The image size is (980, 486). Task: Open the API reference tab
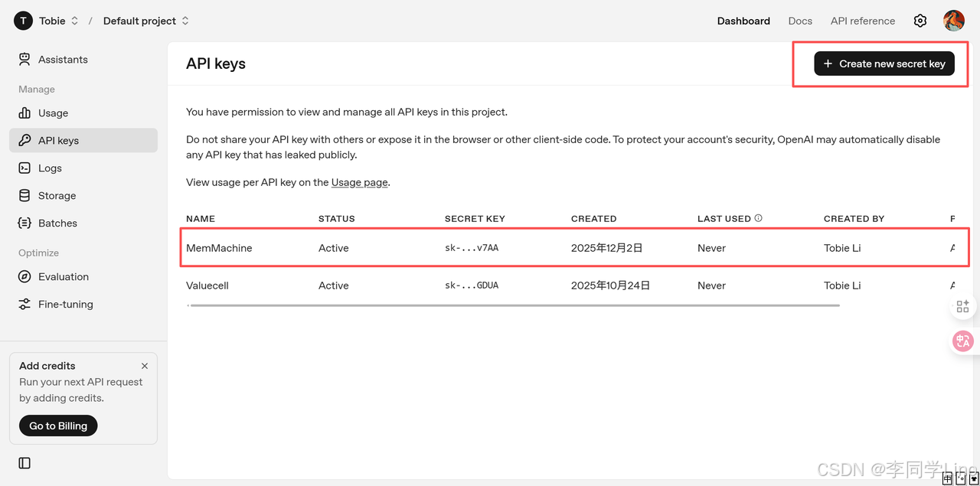(863, 21)
